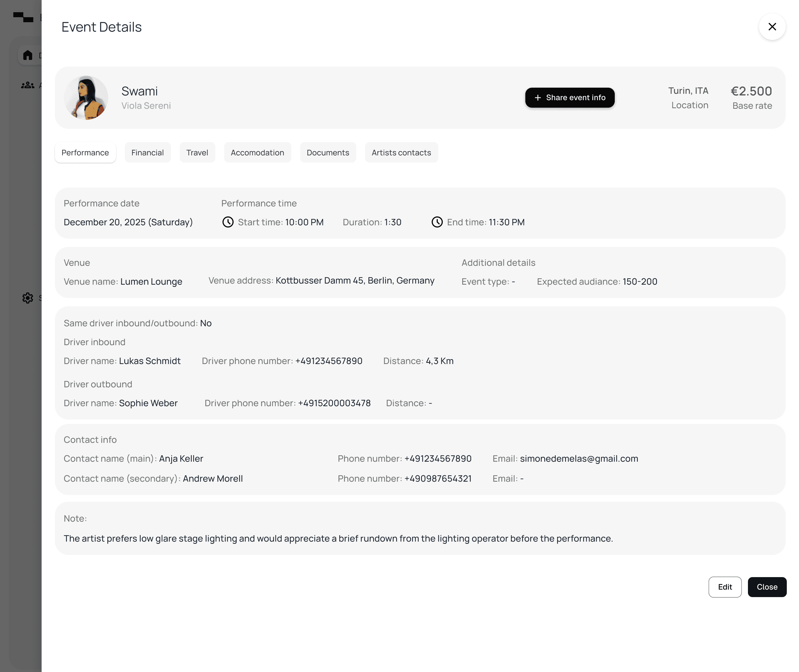This screenshot has height=672, width=799.
Task: Click the end time clock icon
Action: pyautogui.click(x=437, y=222)
